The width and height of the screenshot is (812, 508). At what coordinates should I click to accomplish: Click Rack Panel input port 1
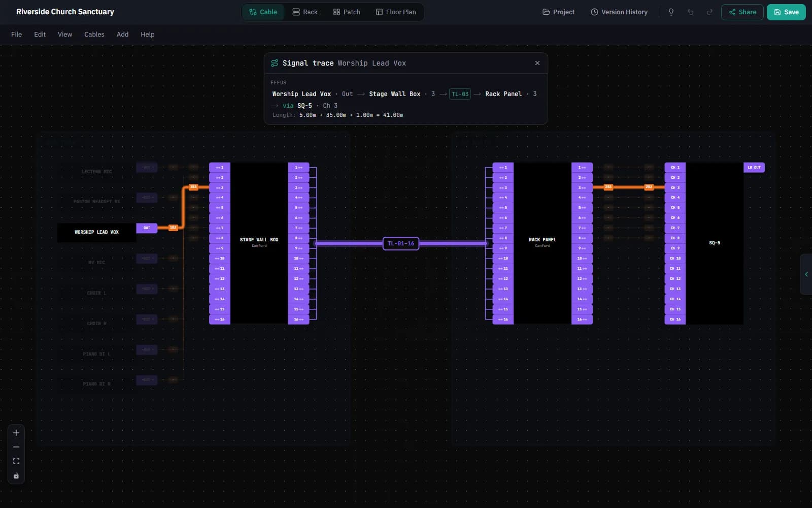click(503, 167)
